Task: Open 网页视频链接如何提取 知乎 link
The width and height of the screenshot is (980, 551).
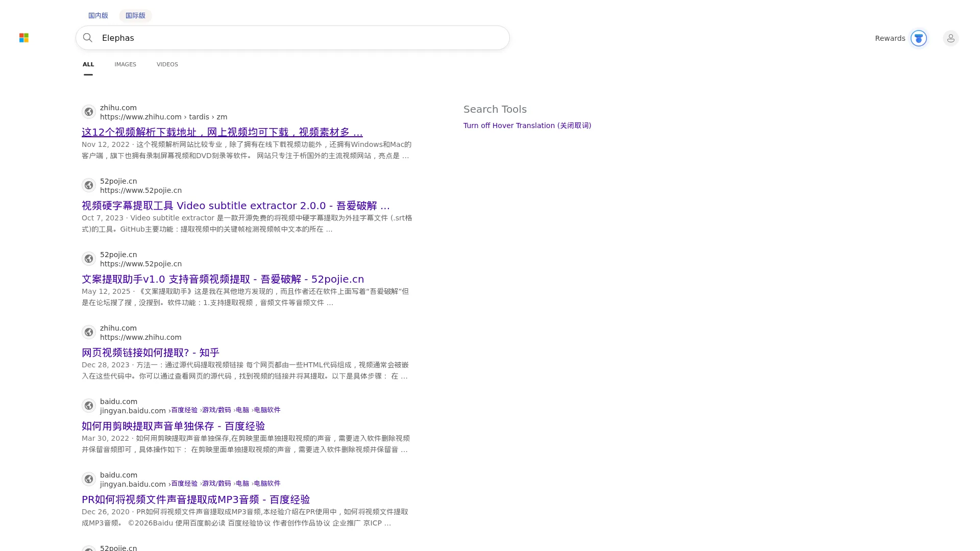Action: [x=151, y=353]
